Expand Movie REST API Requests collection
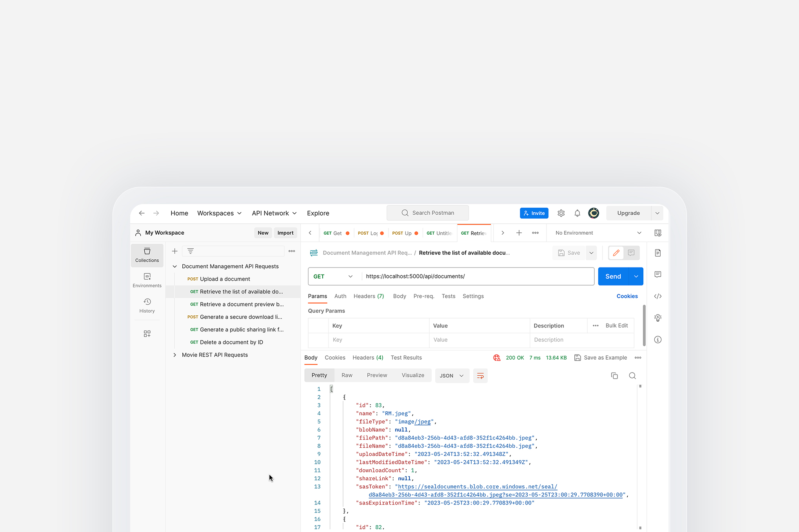 [x=175, y=355]
